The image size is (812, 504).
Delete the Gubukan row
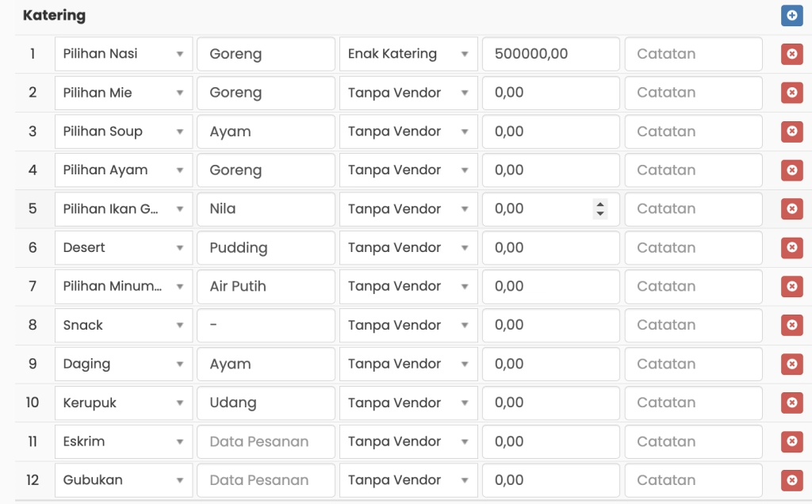(791, 480)
